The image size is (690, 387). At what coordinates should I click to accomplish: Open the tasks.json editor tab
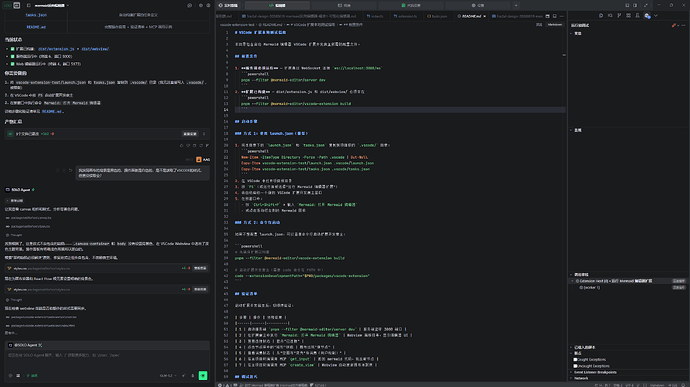tap(437, 16)
